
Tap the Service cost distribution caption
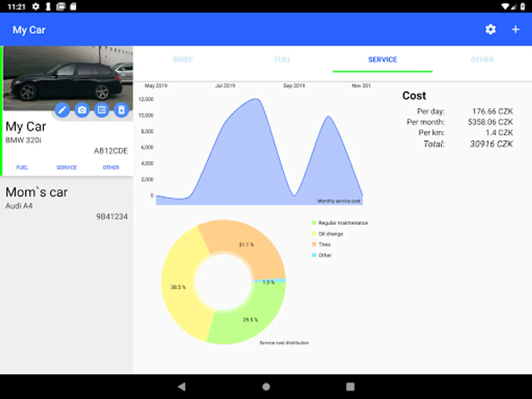(284, 343)
